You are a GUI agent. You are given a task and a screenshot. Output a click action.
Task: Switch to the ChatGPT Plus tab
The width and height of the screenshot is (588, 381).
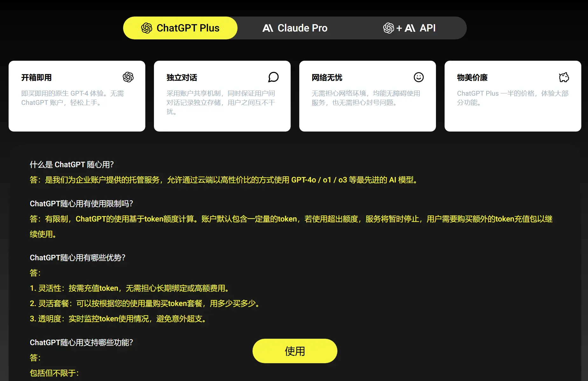tap(180, 28)
